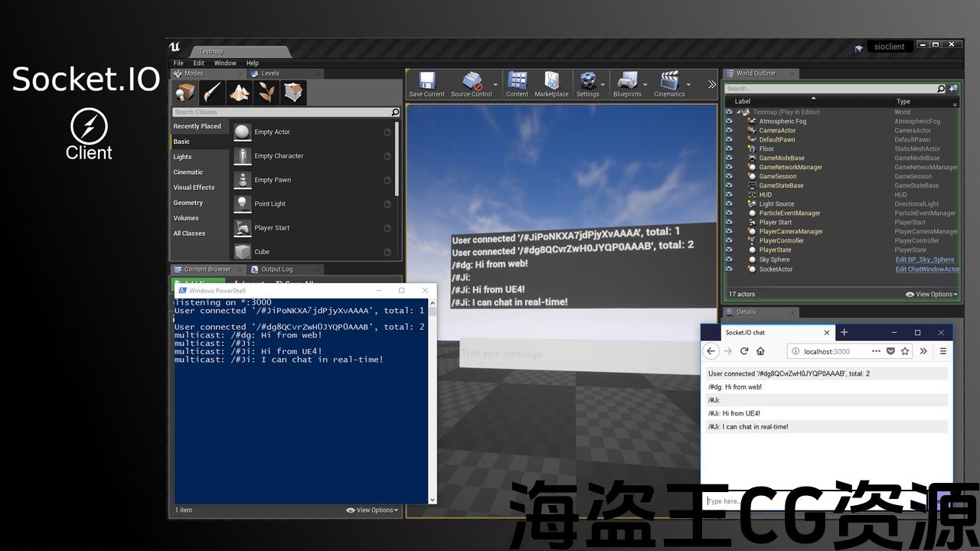Image resolution: width=980 pixels, height=551 pixels.
Task: Select the Paint mode brush icon
Action: tap(212, 93)
